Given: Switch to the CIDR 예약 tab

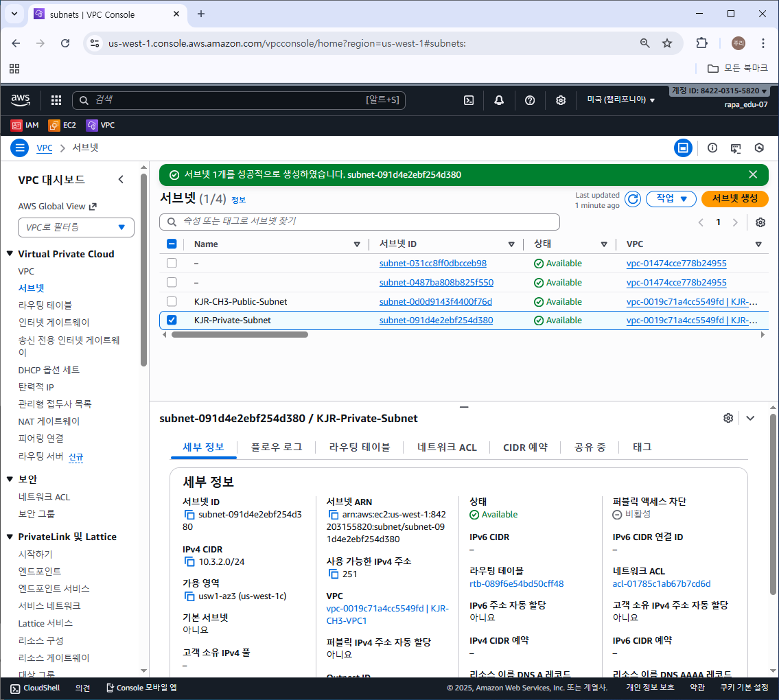Looking at the screenshot, I should [x=525, y=447].
